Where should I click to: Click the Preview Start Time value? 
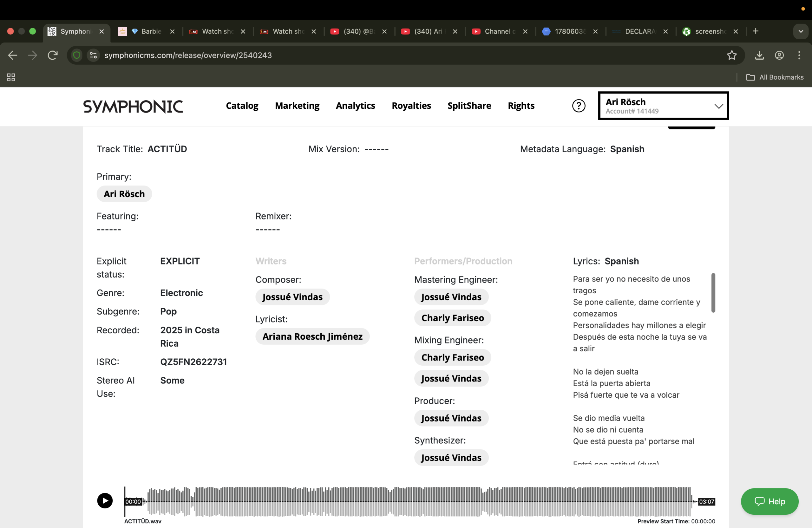click(703, 521)
